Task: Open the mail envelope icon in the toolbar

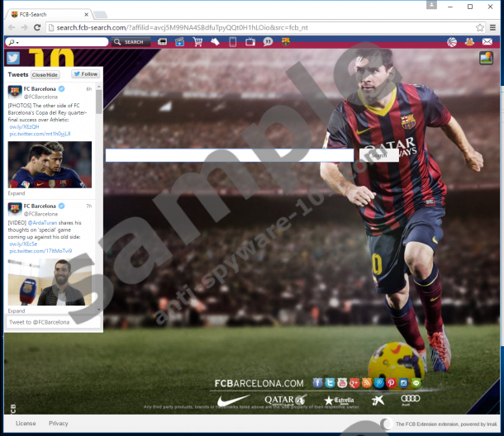Action: 487,42
